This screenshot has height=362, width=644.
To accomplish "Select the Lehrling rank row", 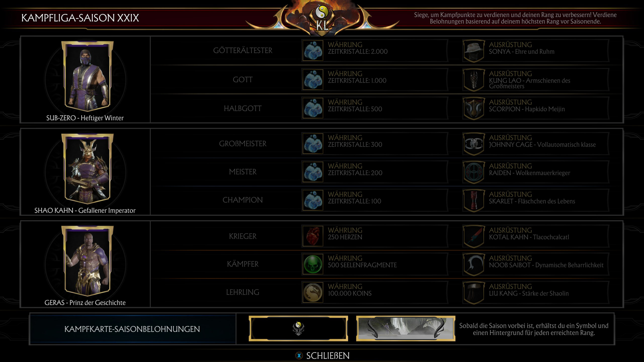I will (387, 292).
